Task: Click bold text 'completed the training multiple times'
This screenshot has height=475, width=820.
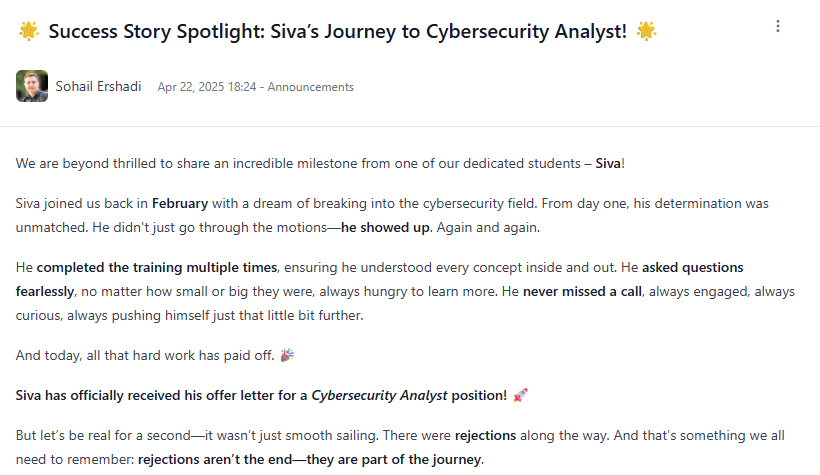Action: point(159,267)
